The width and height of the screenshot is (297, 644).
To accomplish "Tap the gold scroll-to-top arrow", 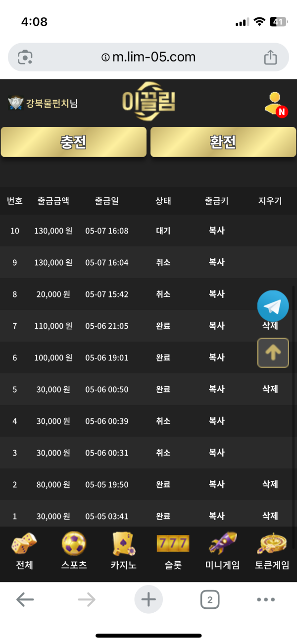I will click(273, 352).
